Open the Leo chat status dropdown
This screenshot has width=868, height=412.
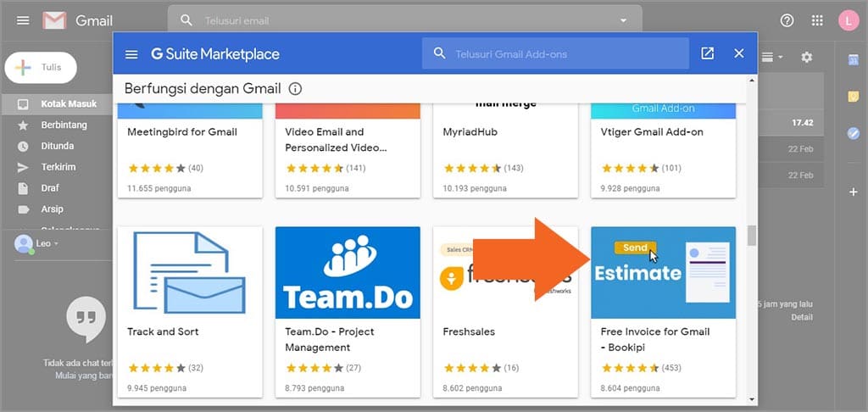(x=56, y=243)
